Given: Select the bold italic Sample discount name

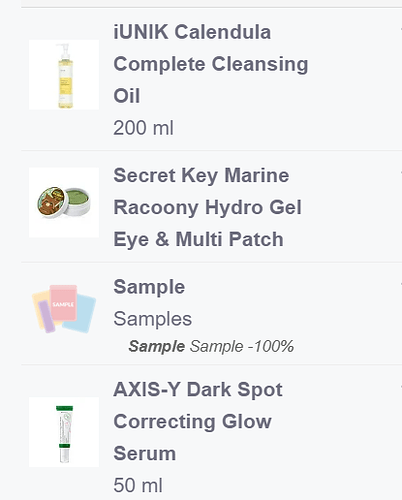Looking at the screenshot, I should pyautogui.click(x=157, y=346).
